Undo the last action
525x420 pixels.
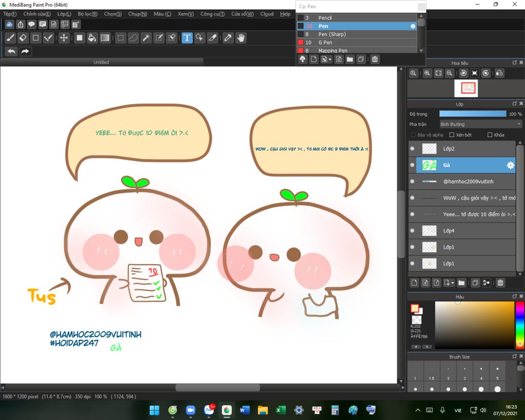11,51
